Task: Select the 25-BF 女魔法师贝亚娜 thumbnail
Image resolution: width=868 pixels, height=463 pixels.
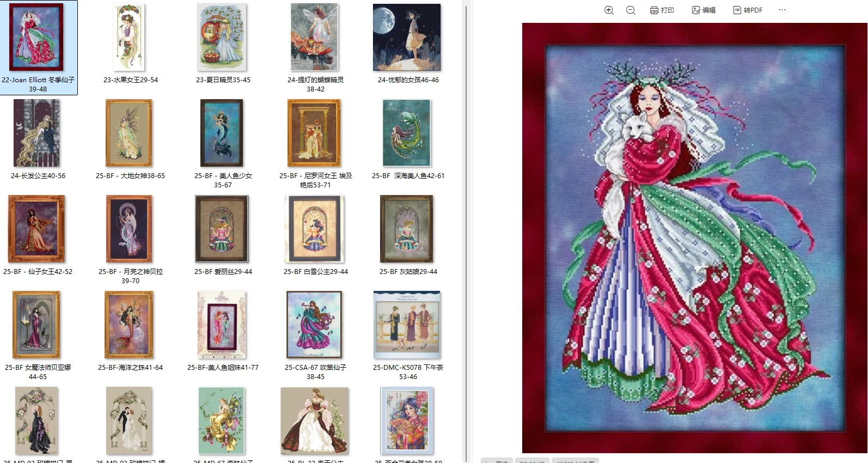Action: tap(36, 325)
